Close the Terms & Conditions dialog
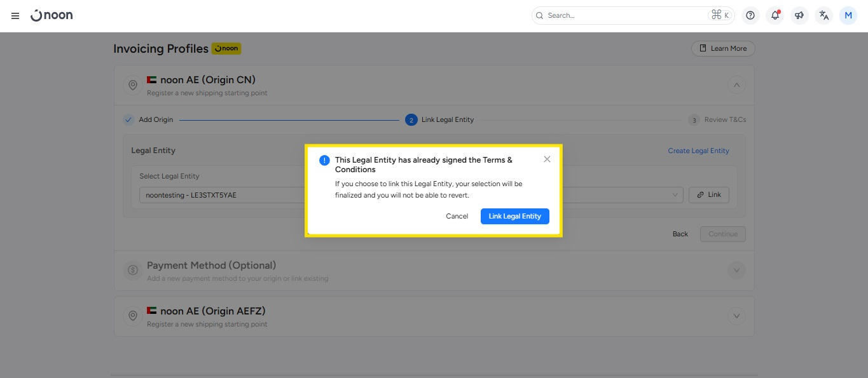Image resolution: width=868 pixels, height=378 pixels. (547, 159)
